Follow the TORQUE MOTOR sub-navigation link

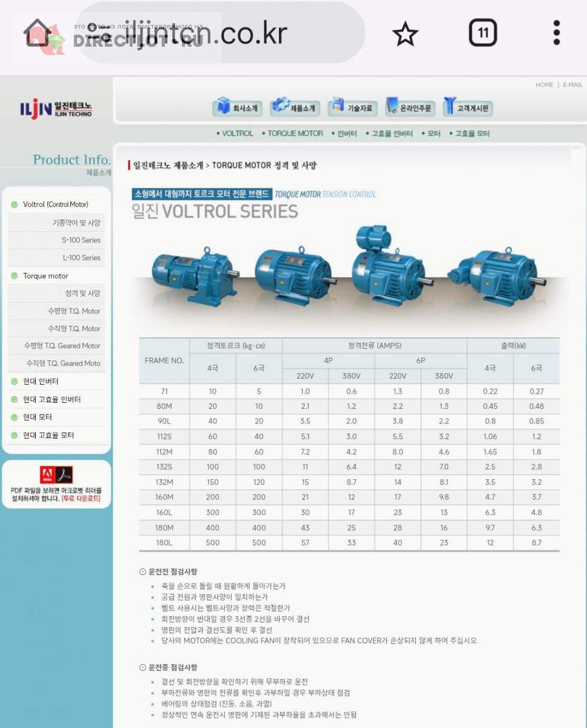pos(295,133)
